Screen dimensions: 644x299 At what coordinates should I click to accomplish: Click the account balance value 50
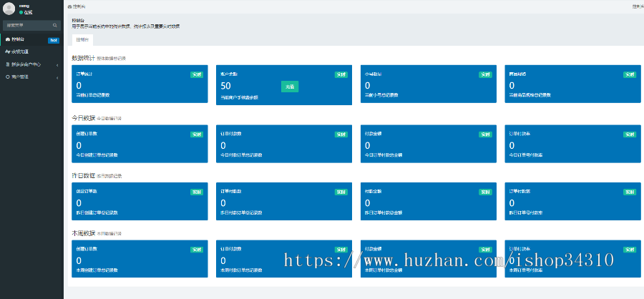click(x=226, y=86)
